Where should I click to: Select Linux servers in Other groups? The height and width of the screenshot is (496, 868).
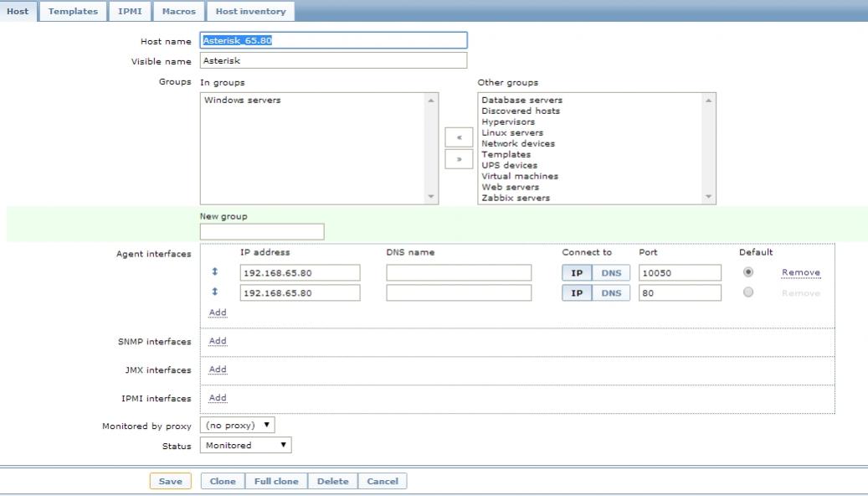(512, 133)
